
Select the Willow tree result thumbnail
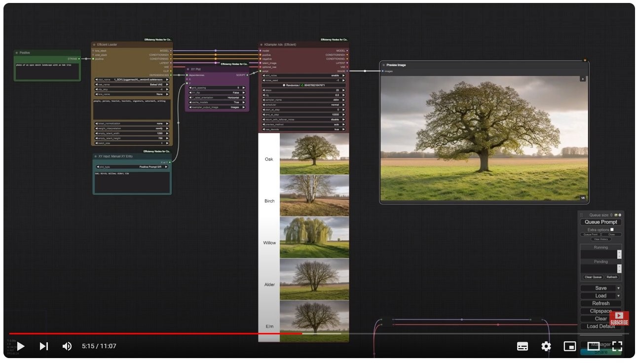click(314, 238)
